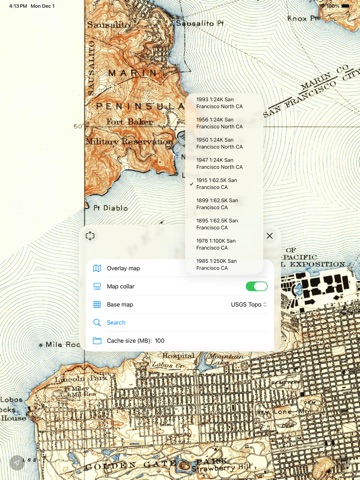This screenshot has height=480, width=360.
Task: Tap the recenter crosshair icon in panel
Action: click(x=90, y=236)
